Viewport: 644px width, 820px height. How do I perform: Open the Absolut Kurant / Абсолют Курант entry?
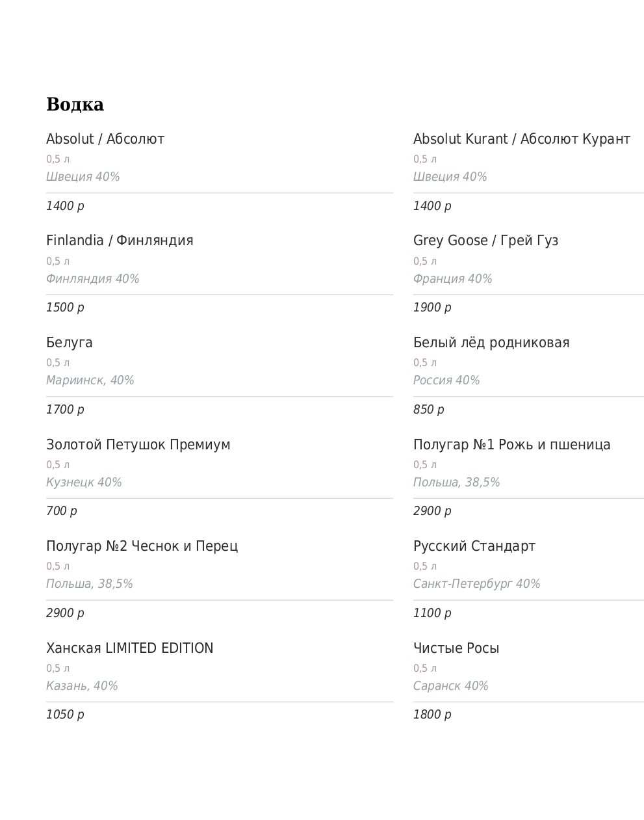pyautogui.click(x=521, y=139)
